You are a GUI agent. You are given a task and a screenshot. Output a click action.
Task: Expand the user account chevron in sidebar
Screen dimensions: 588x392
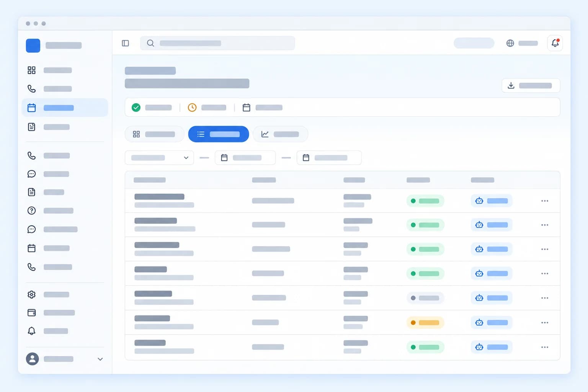point(100,359)
